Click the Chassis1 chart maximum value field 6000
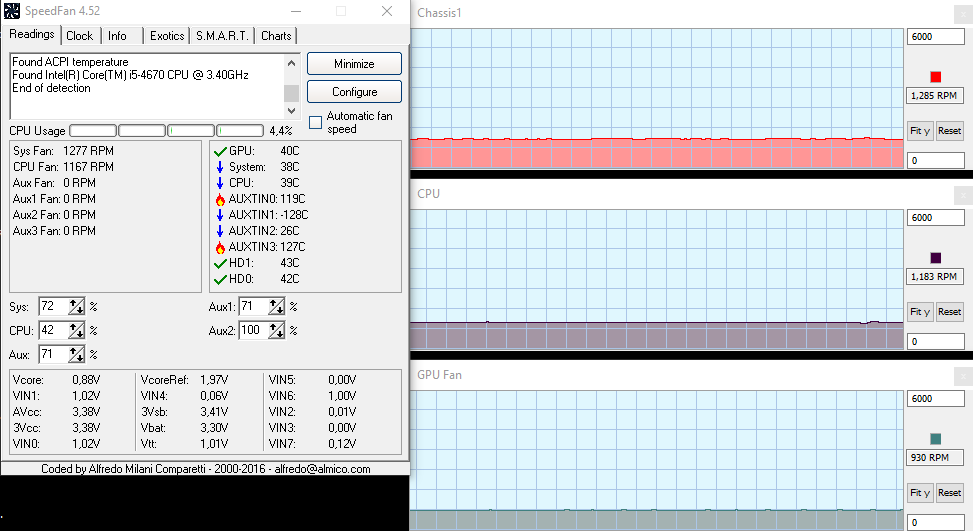Screen dimensions: 973x531 (936, 37)
